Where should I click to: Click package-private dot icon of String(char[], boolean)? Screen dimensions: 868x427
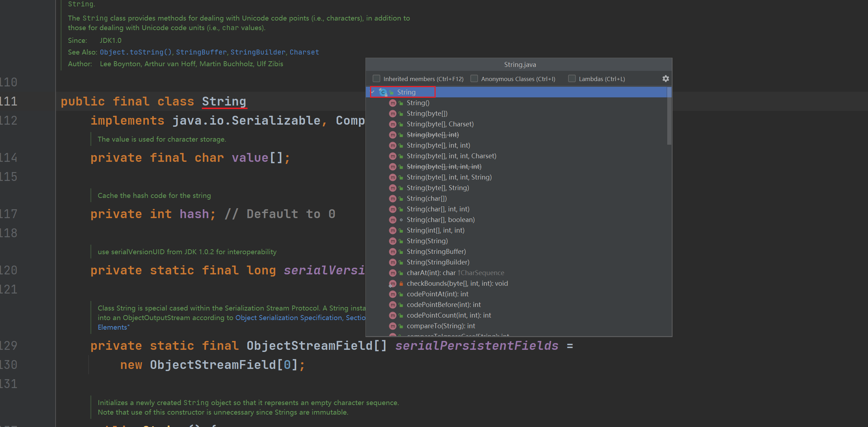click(401, 220)
